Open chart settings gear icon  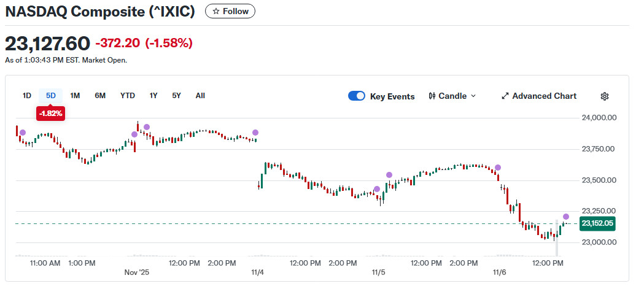(x=605, y=96)
